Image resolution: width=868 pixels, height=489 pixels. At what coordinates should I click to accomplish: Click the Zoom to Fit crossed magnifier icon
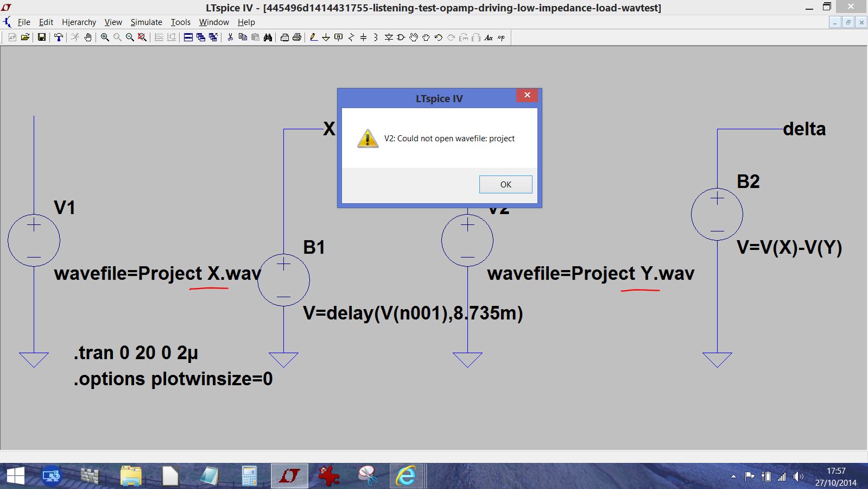(142, 37)
